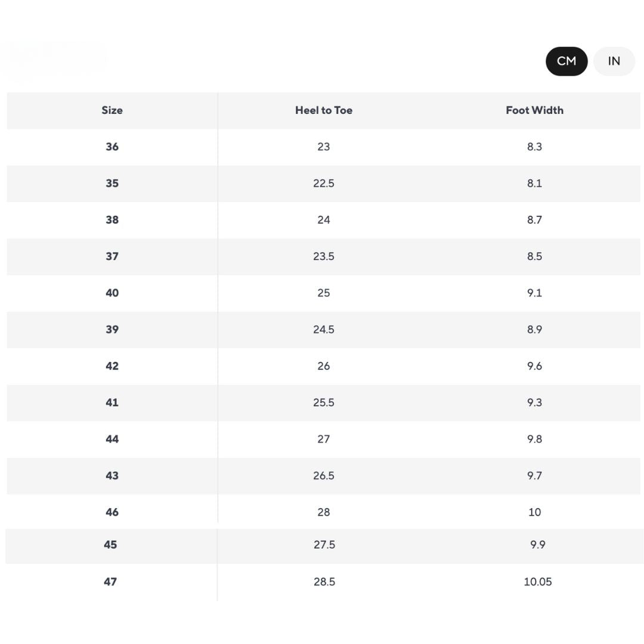Click the 25.5 heel to toe cell

click(x=324, y=402)
